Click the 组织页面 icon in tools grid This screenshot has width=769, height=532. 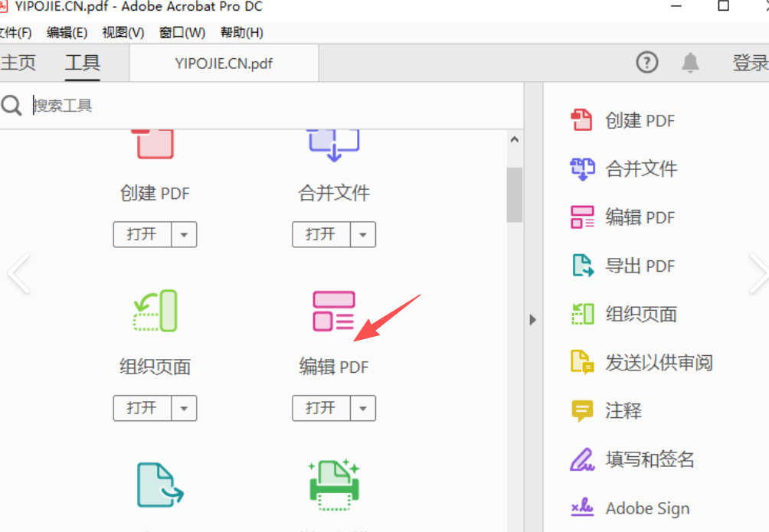(155, 311)
